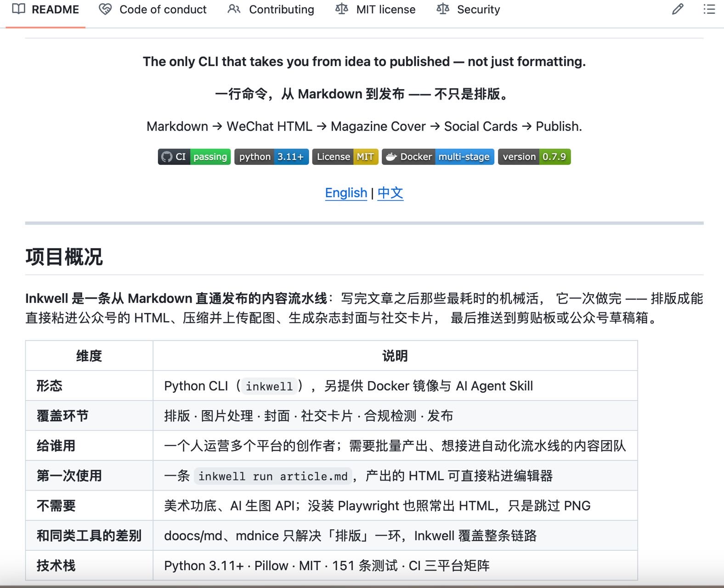Click the version 0.7.9 badge
The height and width of the screenshot is (588, 724).
[x=534, y=157]
